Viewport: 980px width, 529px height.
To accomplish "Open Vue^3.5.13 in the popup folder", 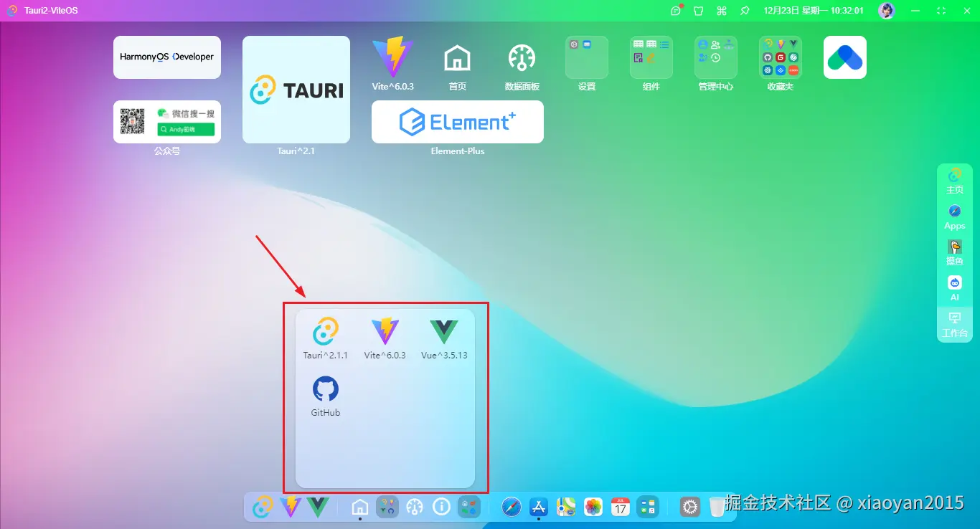I will tap(444, 338).
